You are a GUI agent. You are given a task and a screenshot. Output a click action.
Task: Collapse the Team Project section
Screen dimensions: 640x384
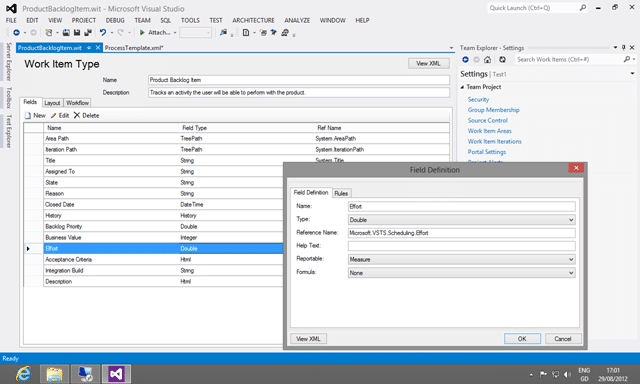click(x=462, y=87)
